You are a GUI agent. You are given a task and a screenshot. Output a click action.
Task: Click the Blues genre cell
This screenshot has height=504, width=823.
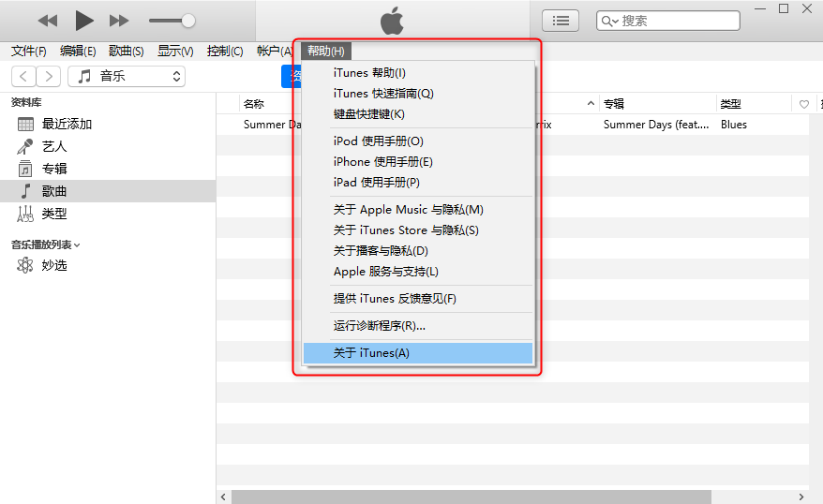point(734,125)
